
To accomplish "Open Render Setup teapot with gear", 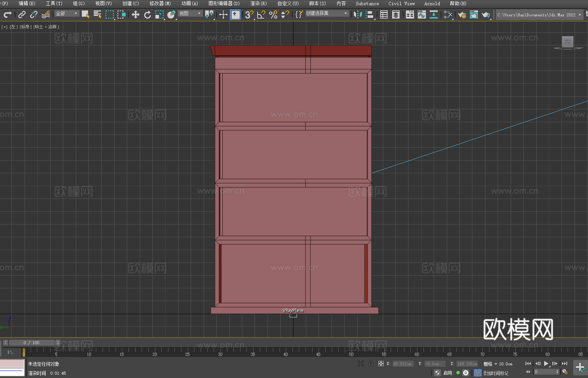I will point(462,14).
